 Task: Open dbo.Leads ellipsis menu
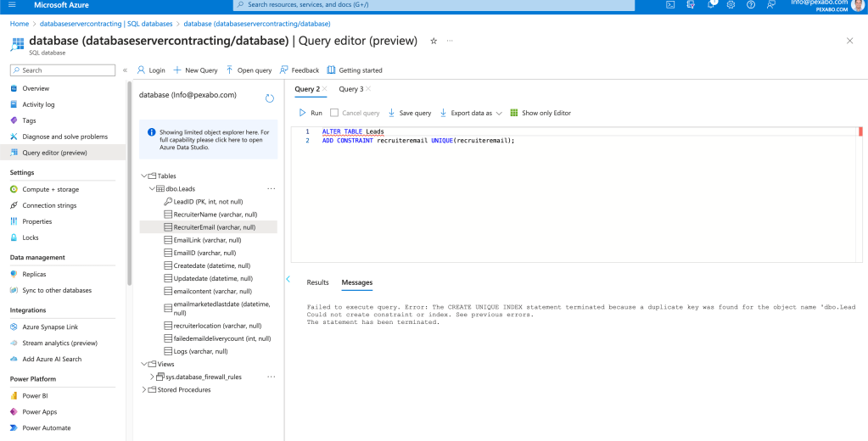272,188
